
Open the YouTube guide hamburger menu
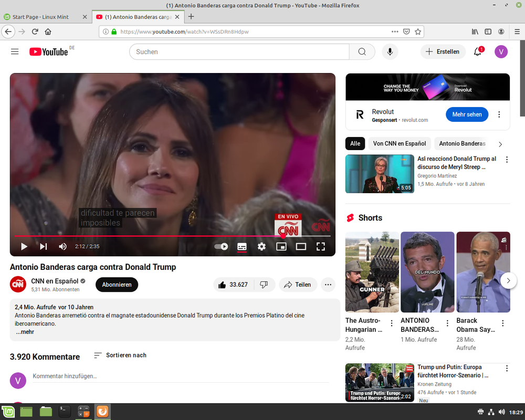(15, 51)
